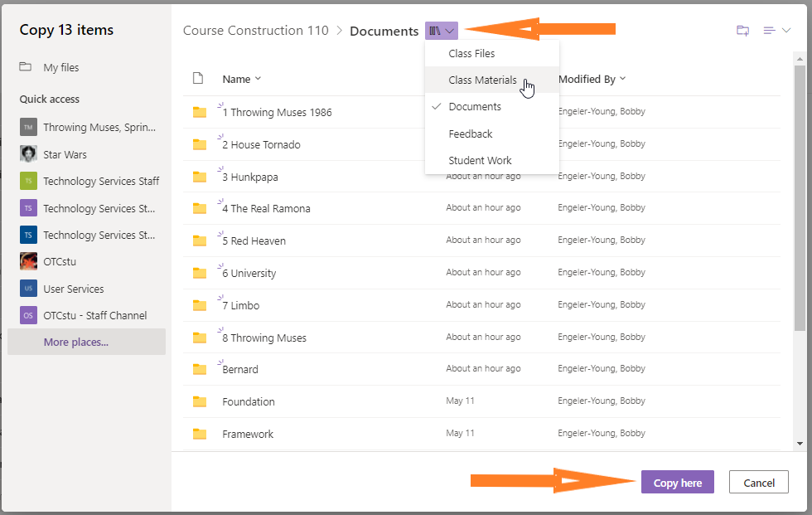The image size is (812, 515).
Task: Click the User Services icon
Action: tap(28, 288)
